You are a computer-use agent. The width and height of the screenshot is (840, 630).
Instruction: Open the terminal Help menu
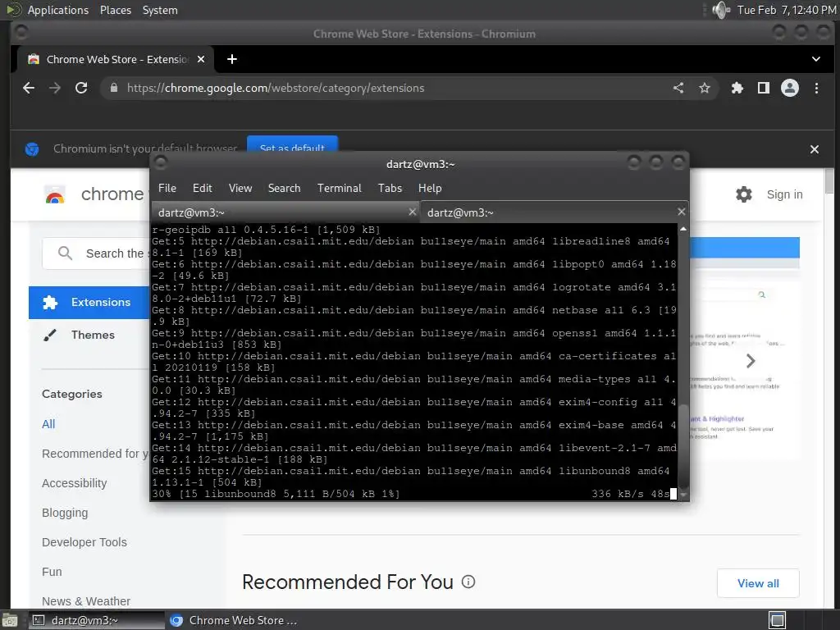point(430,188)
